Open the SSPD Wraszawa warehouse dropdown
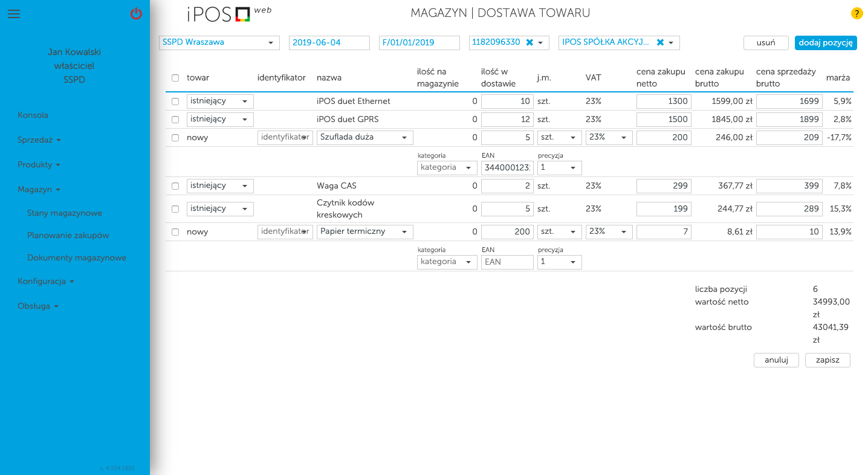Screen dimensions: 868x475 219,42
